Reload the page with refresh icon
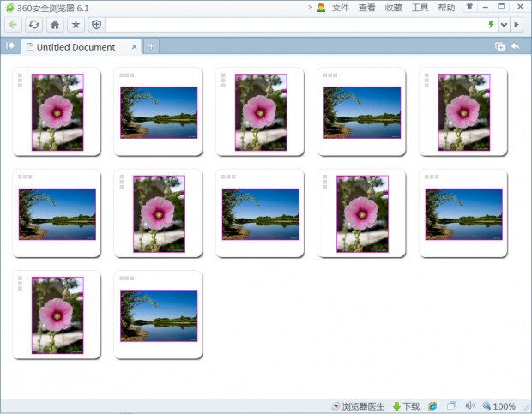Viewport: 532px width, 414px height. pyautogui.click(x=34, y=25)
